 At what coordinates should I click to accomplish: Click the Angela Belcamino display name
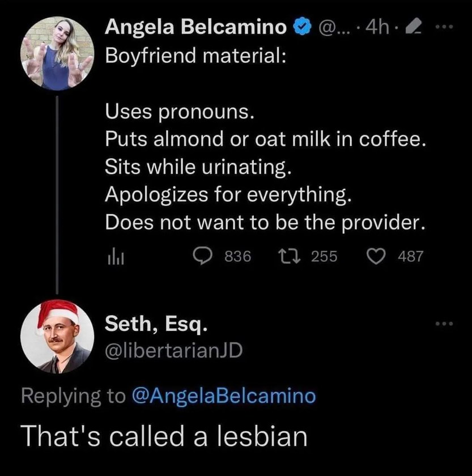pos(196,27)
